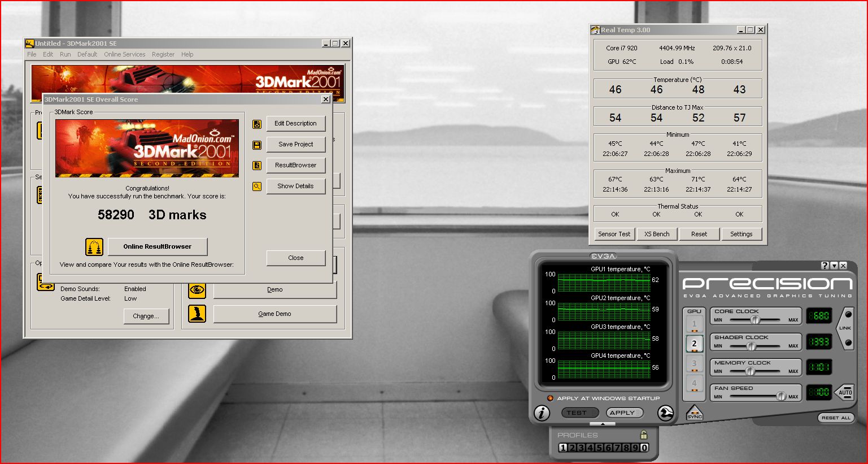Select GPU 2 in Precision
Image resolution: width=868 pixels, height=464 pixels.
[x=695, y=344]
